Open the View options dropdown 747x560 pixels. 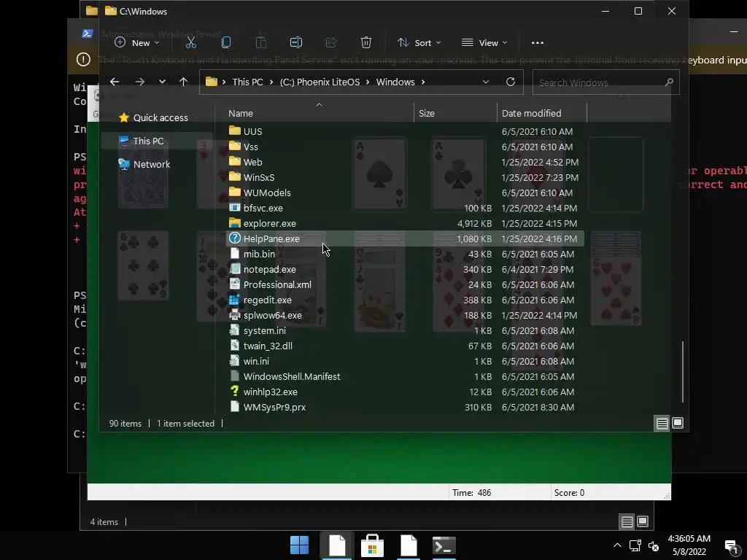point(484,43)
